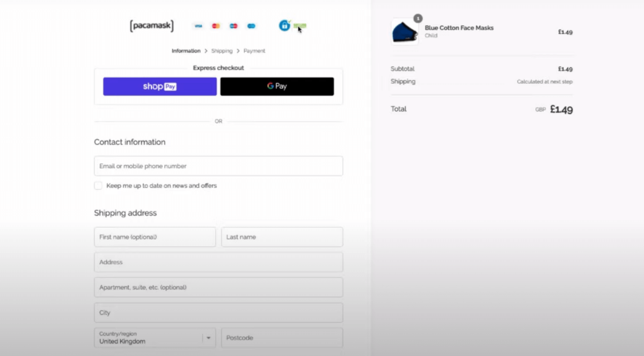Click the blue padlock security icon
This screenshot has height=356, width=644.
point(284,25)
